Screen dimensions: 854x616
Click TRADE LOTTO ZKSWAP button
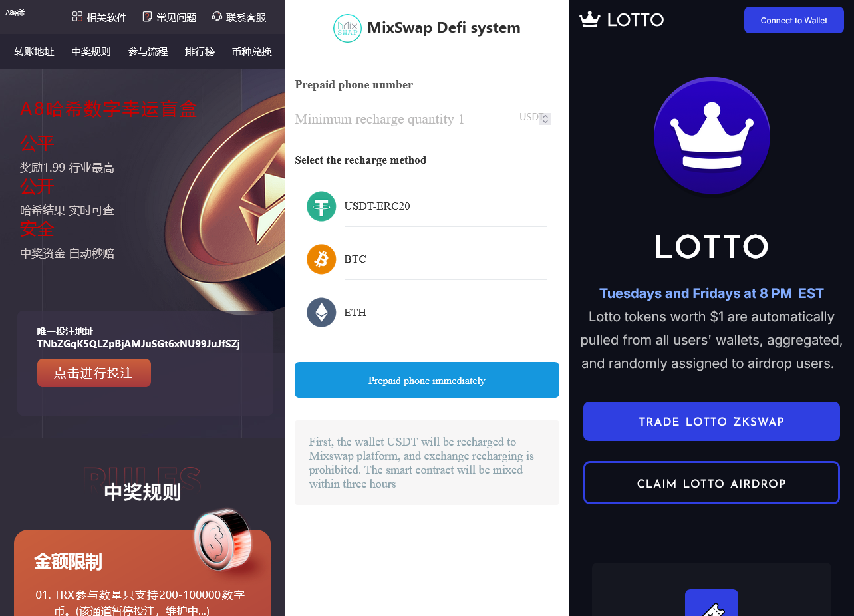coord(712,422)
